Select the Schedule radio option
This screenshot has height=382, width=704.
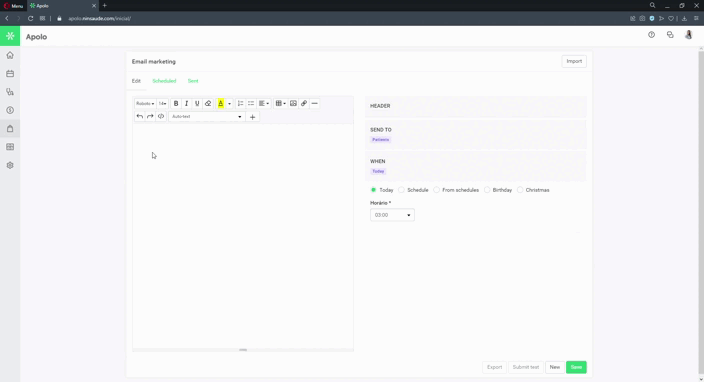401,190
